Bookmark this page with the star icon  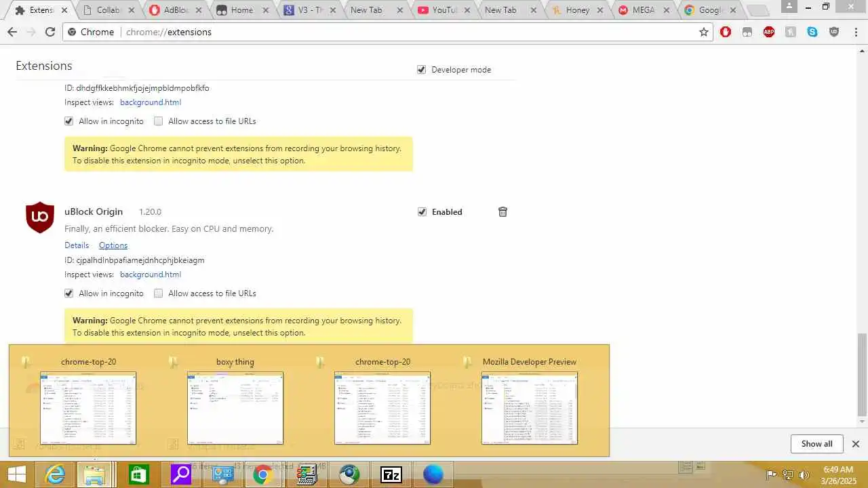704,32
